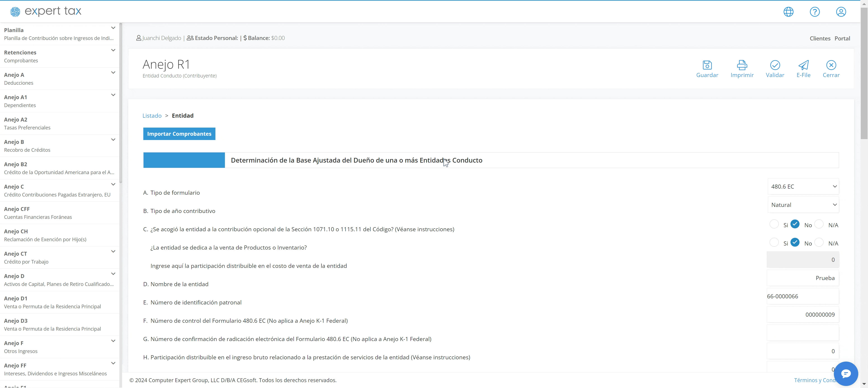868x388 pixels.
Task: Click the Número de confirmación de radicación field
Action: pyautogui.click(x=803, y=333)
